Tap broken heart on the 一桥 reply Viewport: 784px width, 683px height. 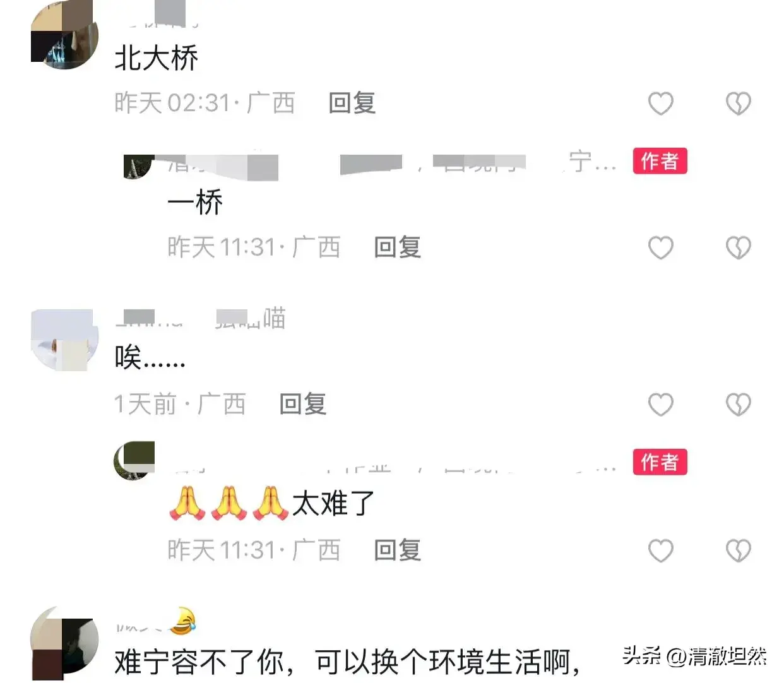[738, 247]
